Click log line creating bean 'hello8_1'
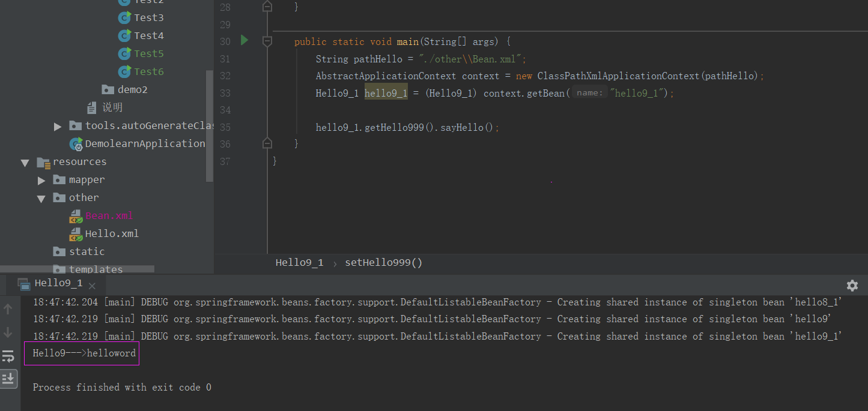The image size is (868, 411). [x=437, y=302]
